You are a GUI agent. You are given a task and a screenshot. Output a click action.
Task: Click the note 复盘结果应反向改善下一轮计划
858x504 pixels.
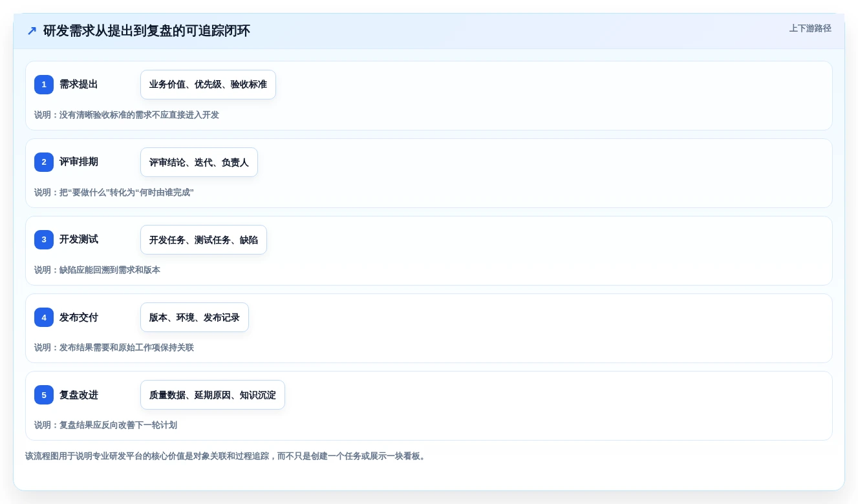point(105,425)
